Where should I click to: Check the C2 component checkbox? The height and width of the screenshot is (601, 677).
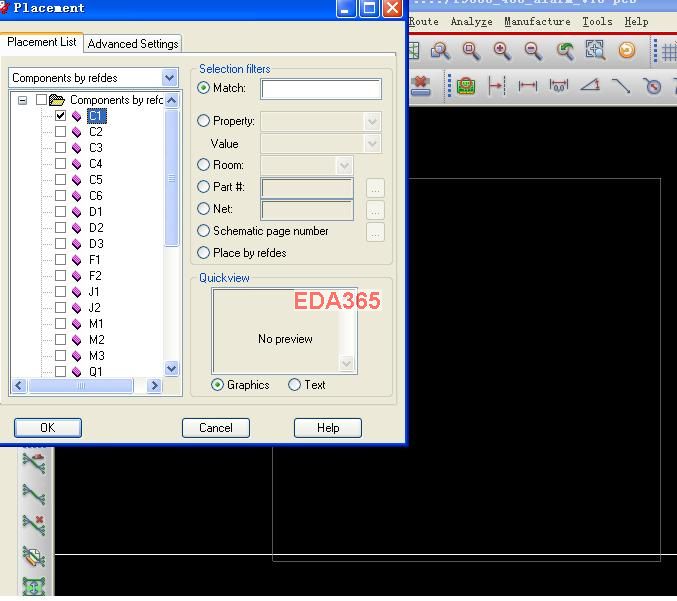[x=60, y=132]
